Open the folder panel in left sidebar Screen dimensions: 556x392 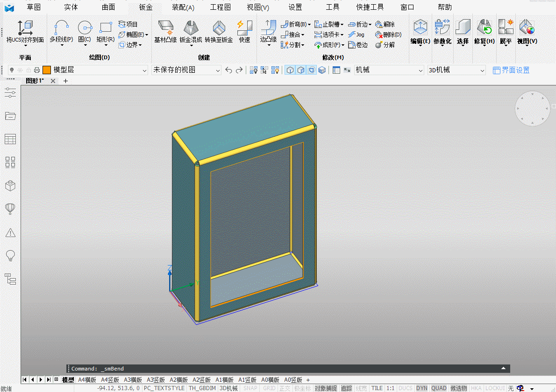[10, 116]
